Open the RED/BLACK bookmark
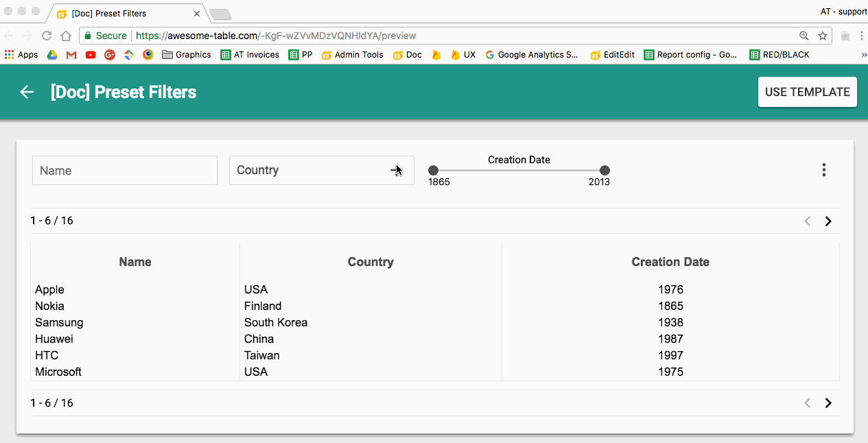This screenshot has width=868, height=443. 780,55
